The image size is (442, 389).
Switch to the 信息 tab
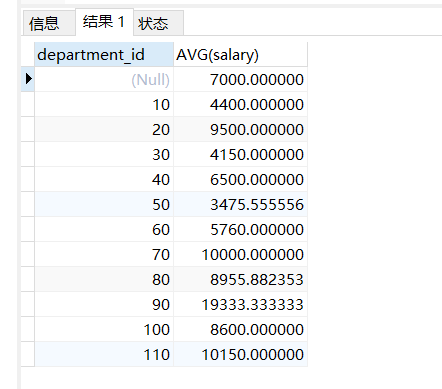click(x=49, y=23)
